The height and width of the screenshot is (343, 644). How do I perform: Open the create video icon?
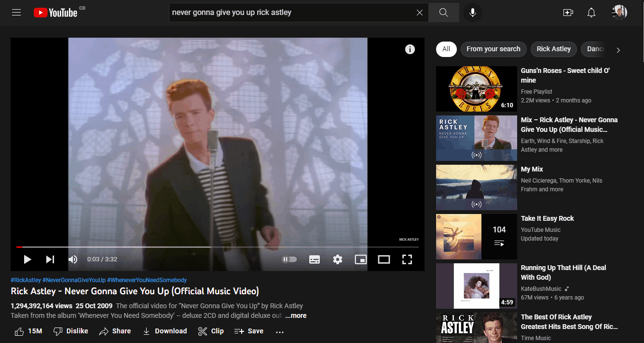[568, 13]
